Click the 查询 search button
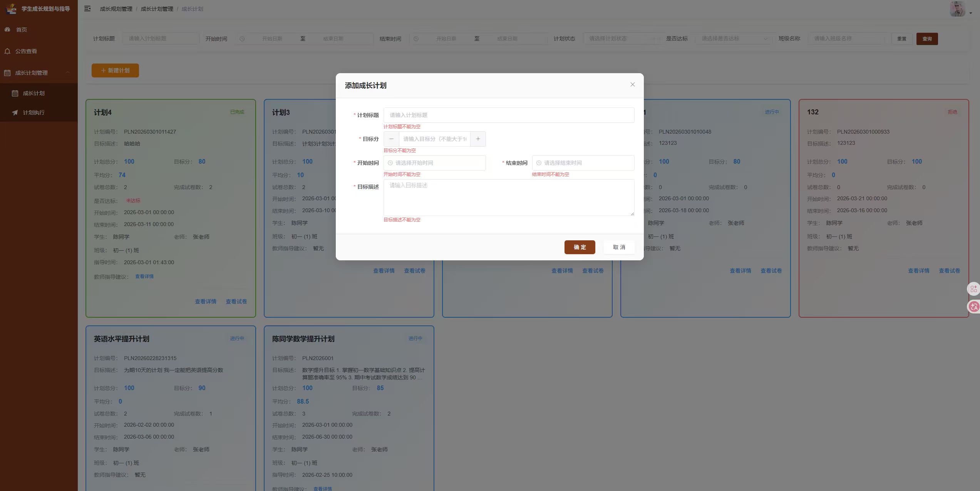Screen dimensions: 980x491 [927, 39]
